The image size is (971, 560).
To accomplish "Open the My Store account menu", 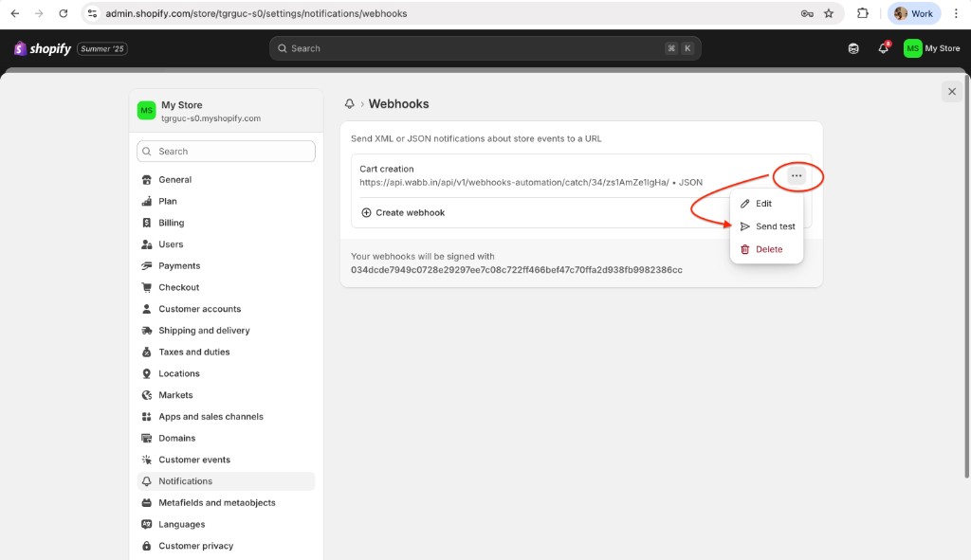I will point(932,48).
